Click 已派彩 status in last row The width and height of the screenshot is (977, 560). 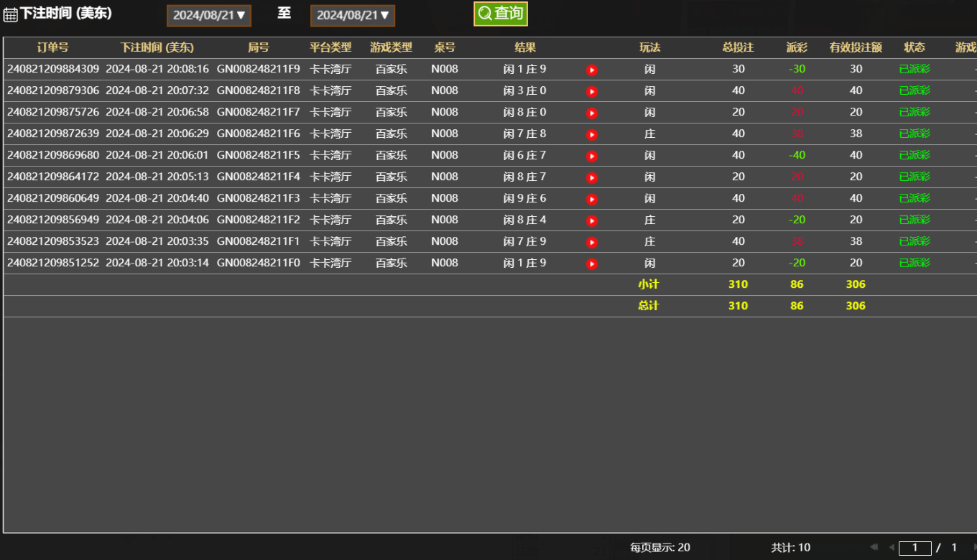coord(915,263)
